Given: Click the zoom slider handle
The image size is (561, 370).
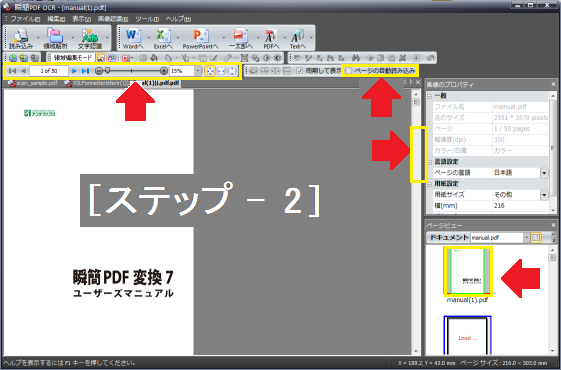Looking at the screenshot, I should pos(107,70).
